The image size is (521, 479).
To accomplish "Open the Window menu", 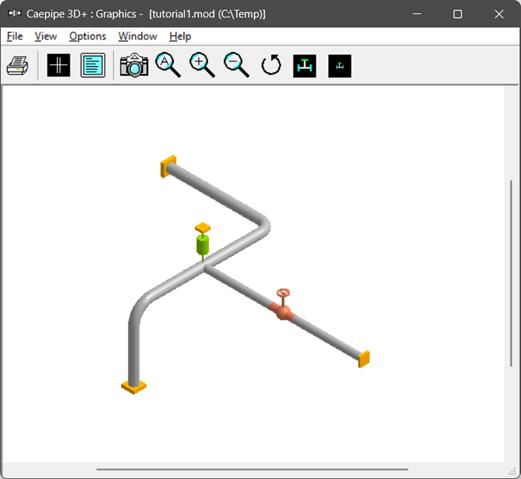I will (138, 36).
